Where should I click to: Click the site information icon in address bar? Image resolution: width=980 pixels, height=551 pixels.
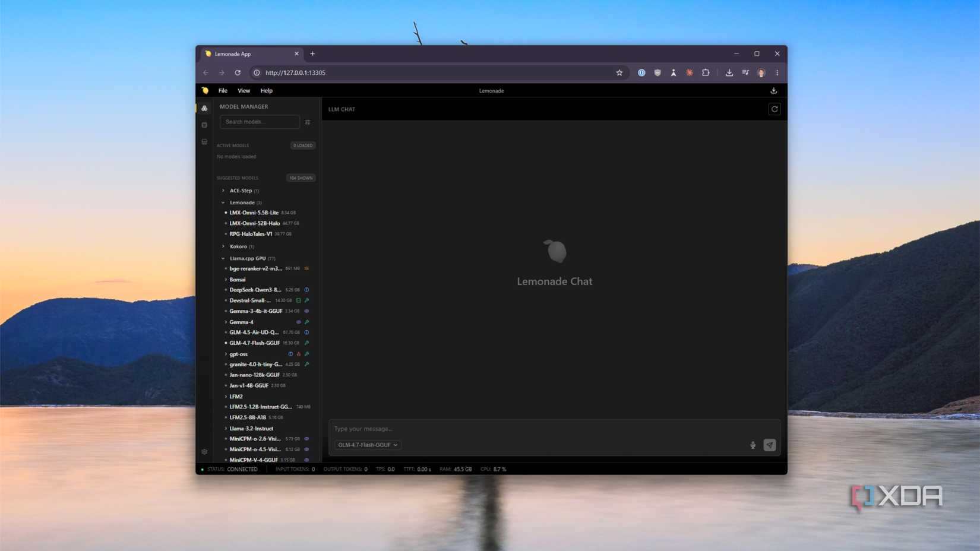tap(257, 72)
